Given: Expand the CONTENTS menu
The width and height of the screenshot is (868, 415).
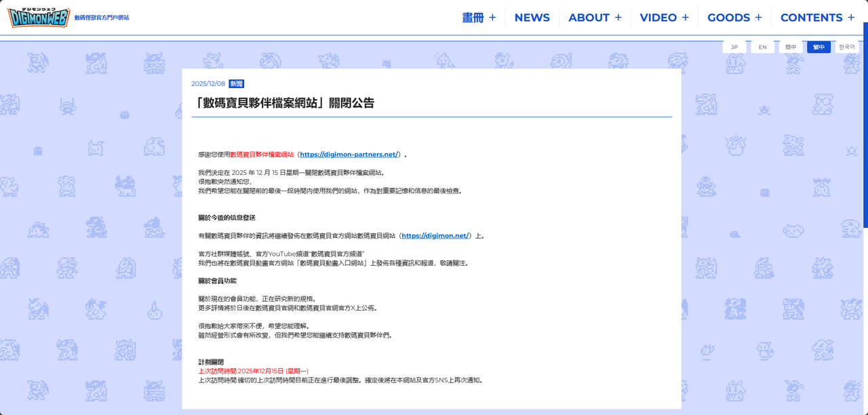Looking at the screenshot, I should 817,18.
